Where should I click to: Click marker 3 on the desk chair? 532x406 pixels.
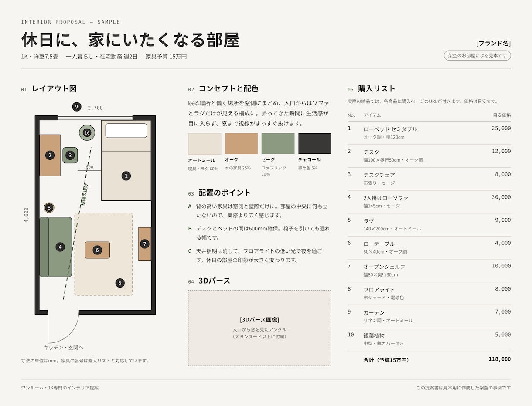[70, 155]
